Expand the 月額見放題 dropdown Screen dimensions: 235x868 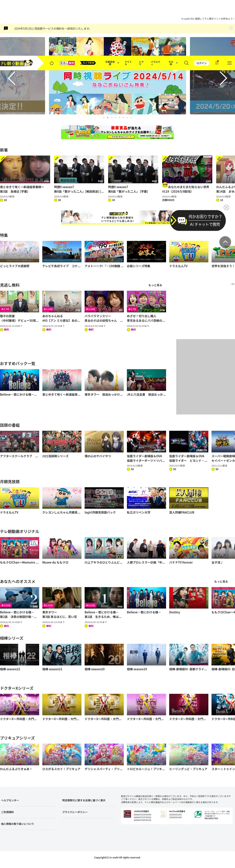click(112, 63)
